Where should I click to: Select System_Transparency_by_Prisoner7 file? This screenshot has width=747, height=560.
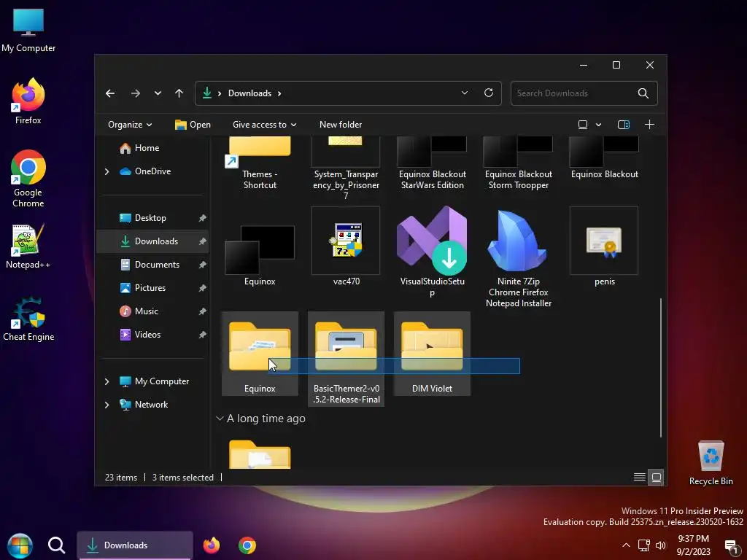346,168
